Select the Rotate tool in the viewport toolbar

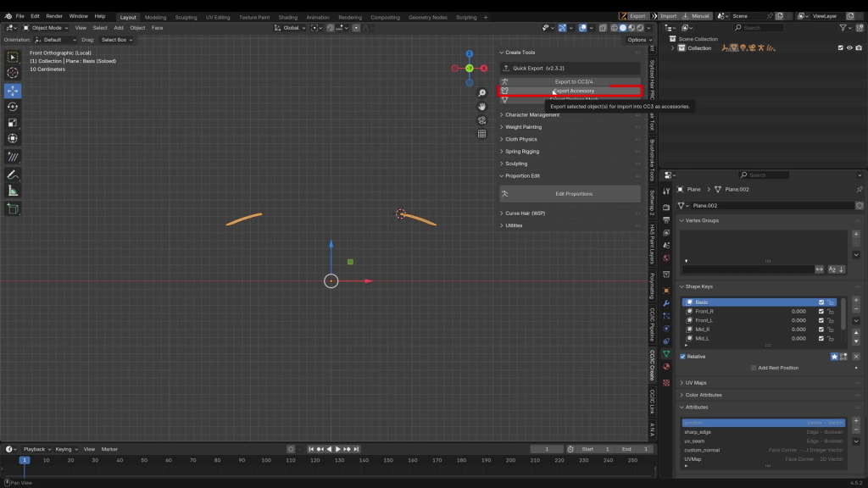(13, 107)
